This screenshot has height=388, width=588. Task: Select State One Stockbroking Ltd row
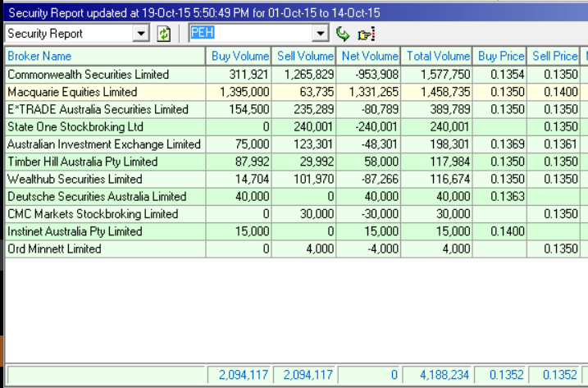(296, 127)
